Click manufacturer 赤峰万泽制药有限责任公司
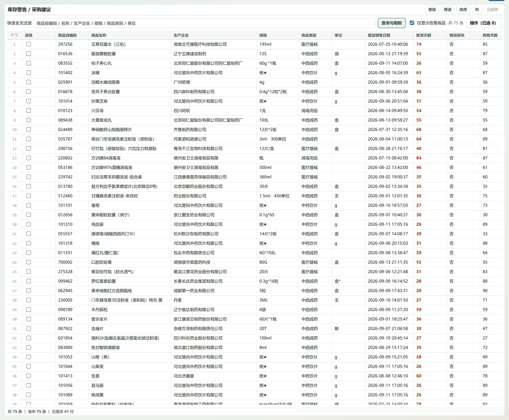The width and height of the screenshot is (509, 420). click(x=198, y=329)
